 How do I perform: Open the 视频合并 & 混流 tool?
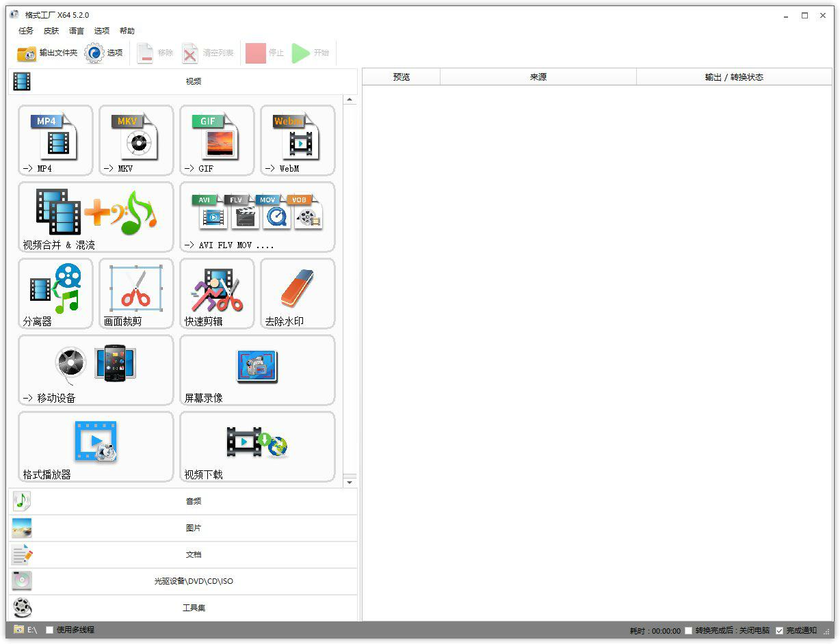pos(95,217)
